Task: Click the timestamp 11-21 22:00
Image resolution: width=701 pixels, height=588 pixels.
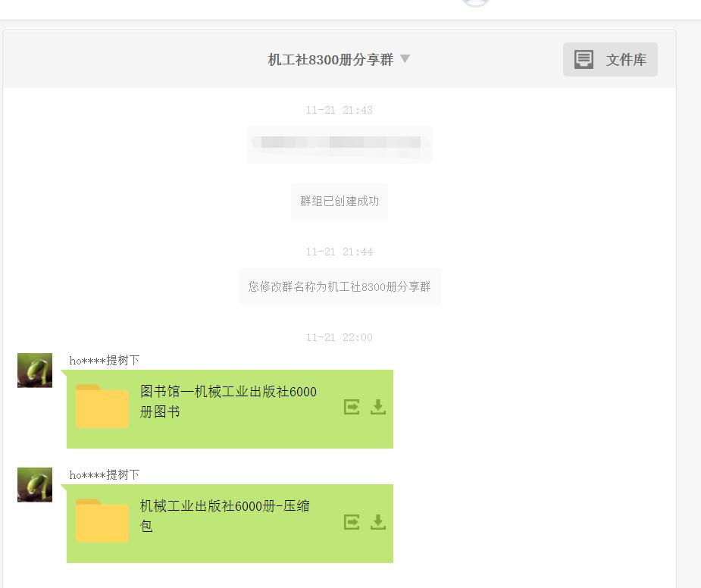Action: pyautogui.click(x=339, y=337)
